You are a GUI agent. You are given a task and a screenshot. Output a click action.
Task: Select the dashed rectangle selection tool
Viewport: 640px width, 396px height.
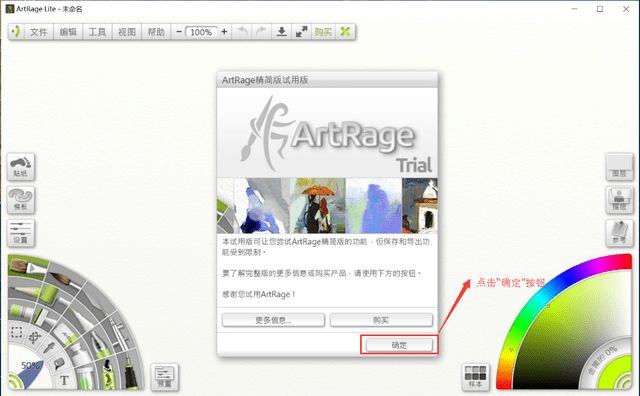17,332
